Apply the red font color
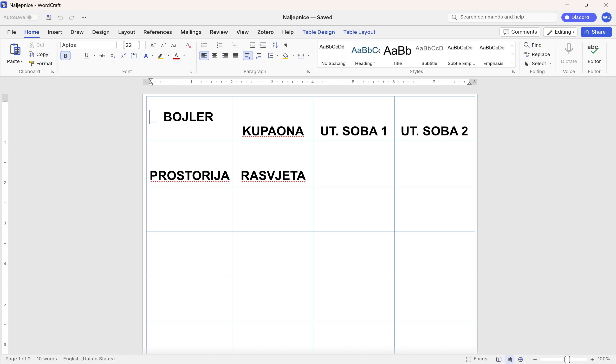 [176, 56]
